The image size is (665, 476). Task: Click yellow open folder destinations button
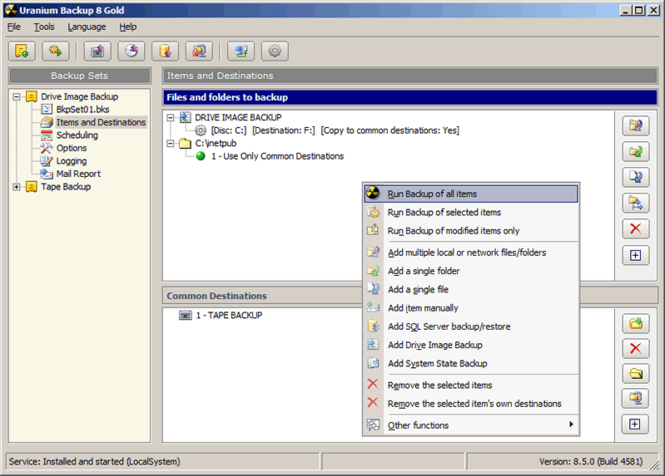click(x=635, y=374)
